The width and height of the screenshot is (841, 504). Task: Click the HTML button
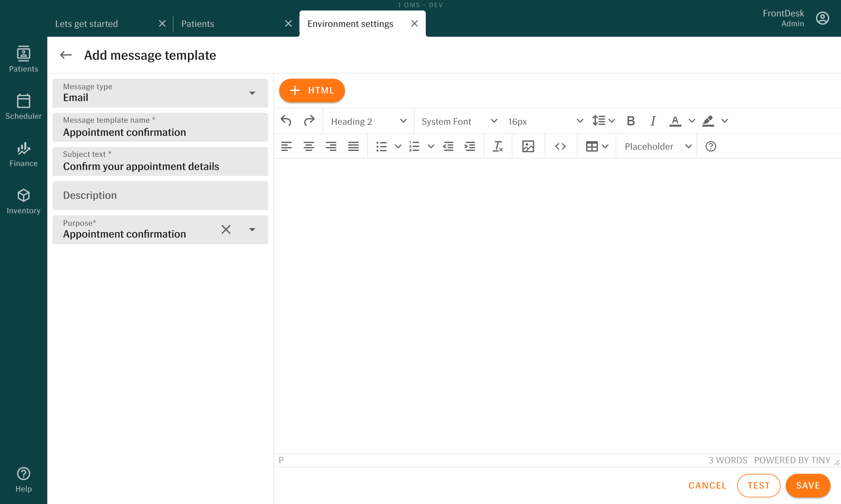(312, 90)
